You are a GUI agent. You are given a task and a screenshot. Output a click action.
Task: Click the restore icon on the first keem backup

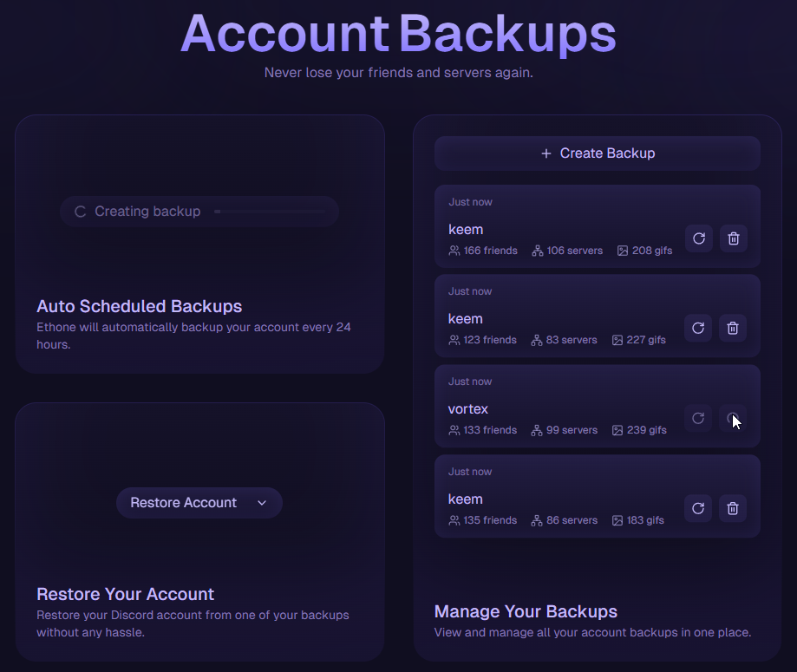click(x=698, y=238)
